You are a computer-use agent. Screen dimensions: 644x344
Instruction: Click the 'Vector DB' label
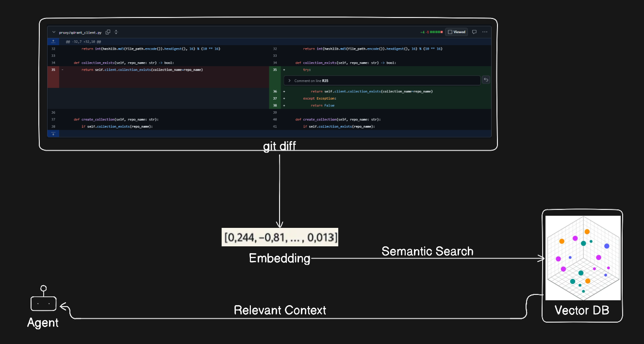(x=581, y=310)
